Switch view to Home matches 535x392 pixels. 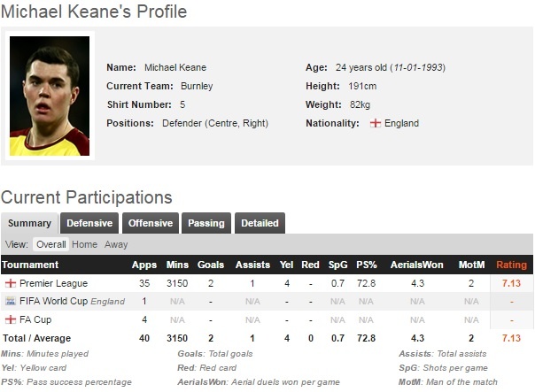click(x=85, y=244)
